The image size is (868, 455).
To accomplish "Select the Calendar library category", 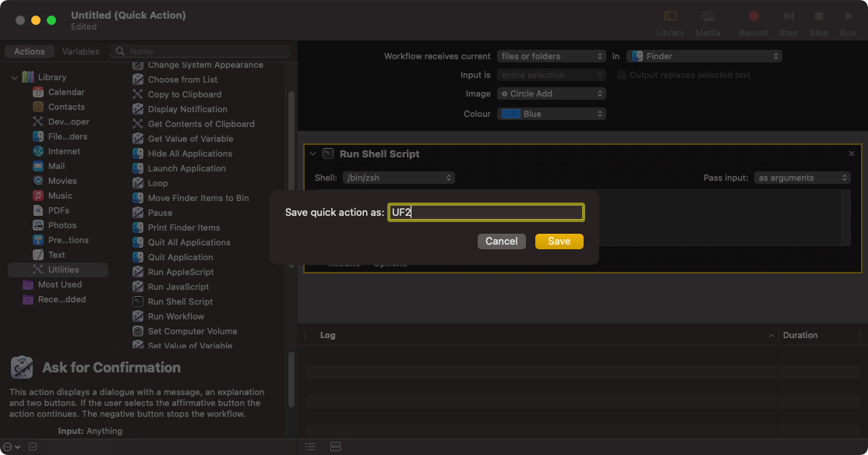I will pyautogui.click(x=65, y=92).
